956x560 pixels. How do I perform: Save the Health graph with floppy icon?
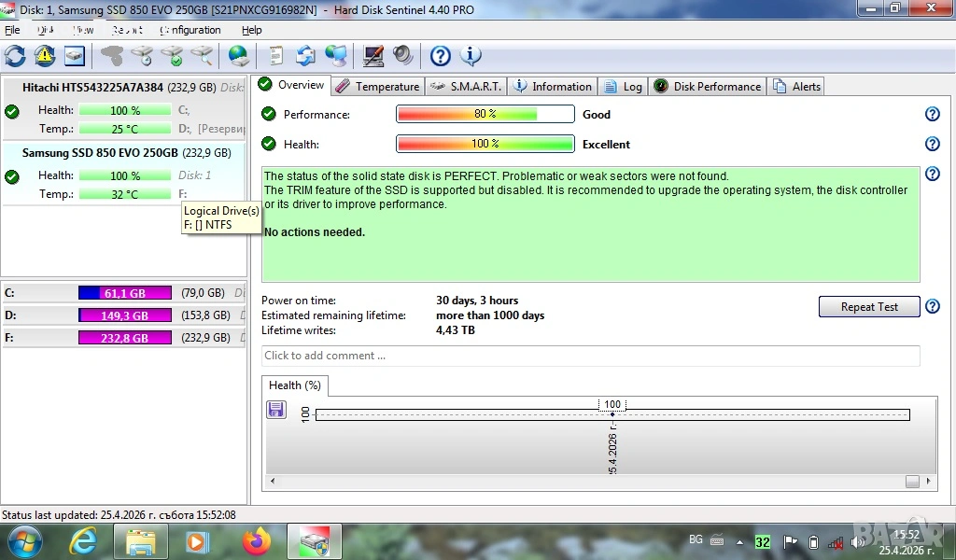pyautogui.click(x=276, y=409)
